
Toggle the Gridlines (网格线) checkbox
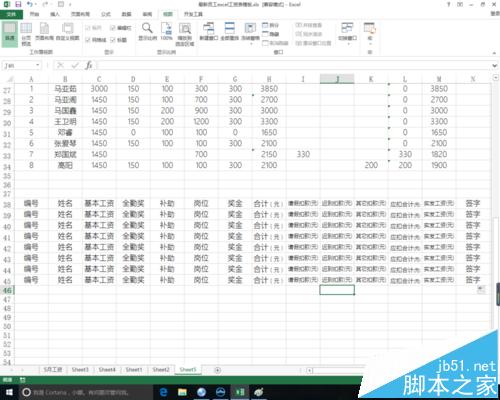click(96, 40)
